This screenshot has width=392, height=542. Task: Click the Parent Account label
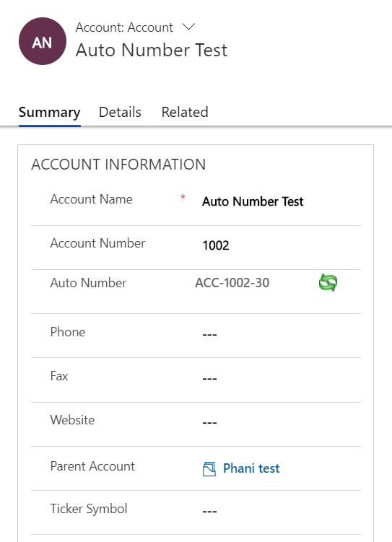click(92, 466)
